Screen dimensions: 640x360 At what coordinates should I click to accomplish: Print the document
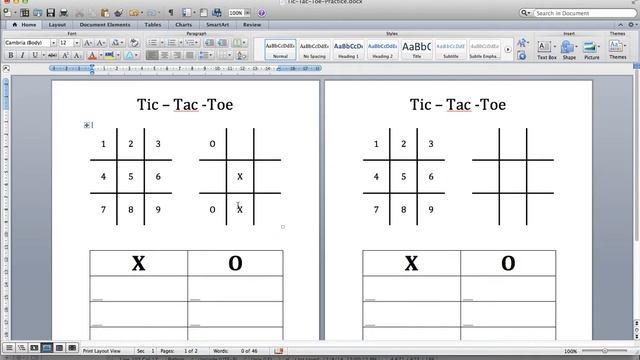64,13
